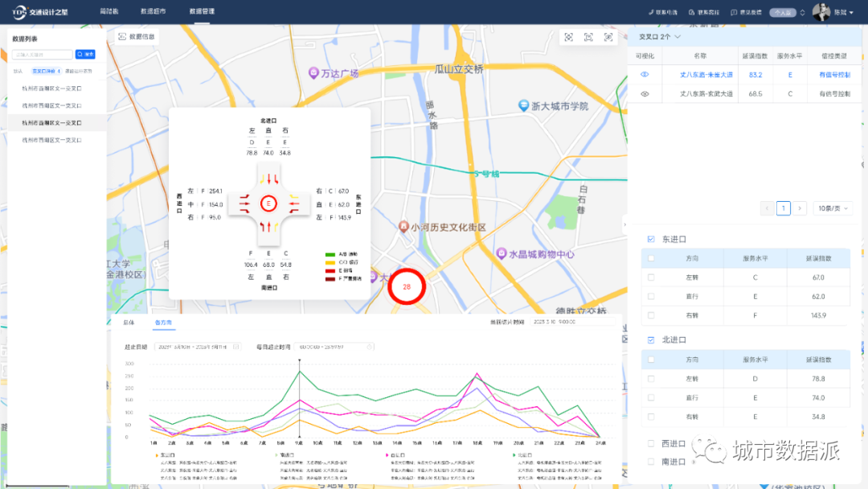Click the user avatar photo
The height and width of the screenshot is (489, 868).
tap(821, 11)
